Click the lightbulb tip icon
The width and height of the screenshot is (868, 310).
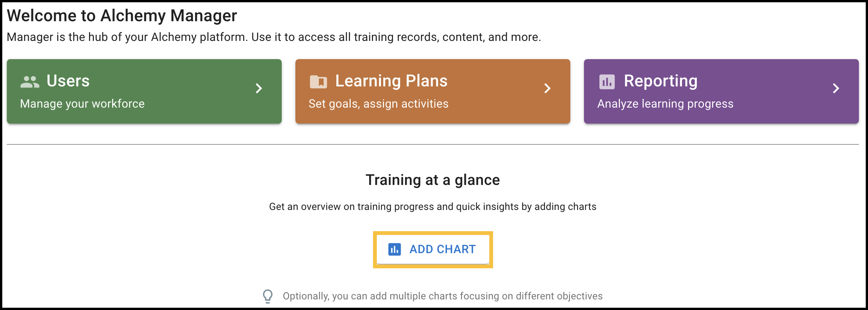pos(268,296)
